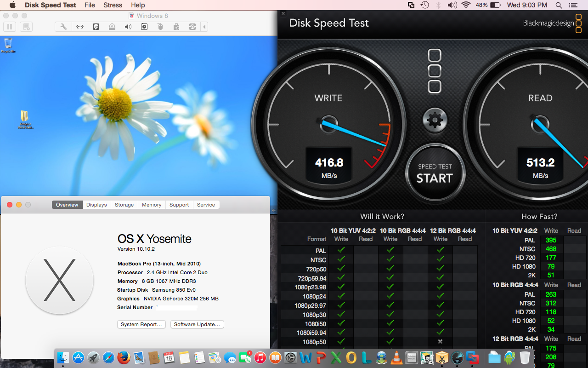Collapse the VM device toolbar arrow
This screenshot has height=368, width=588.
coord(204,27)
